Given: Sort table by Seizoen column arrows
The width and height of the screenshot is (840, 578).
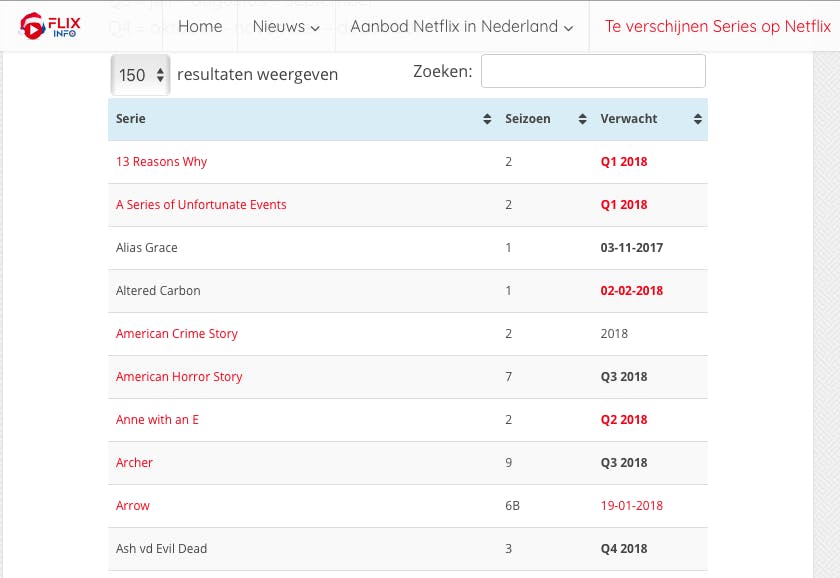Looking at the screenshot, I should [x=583, y=119].
